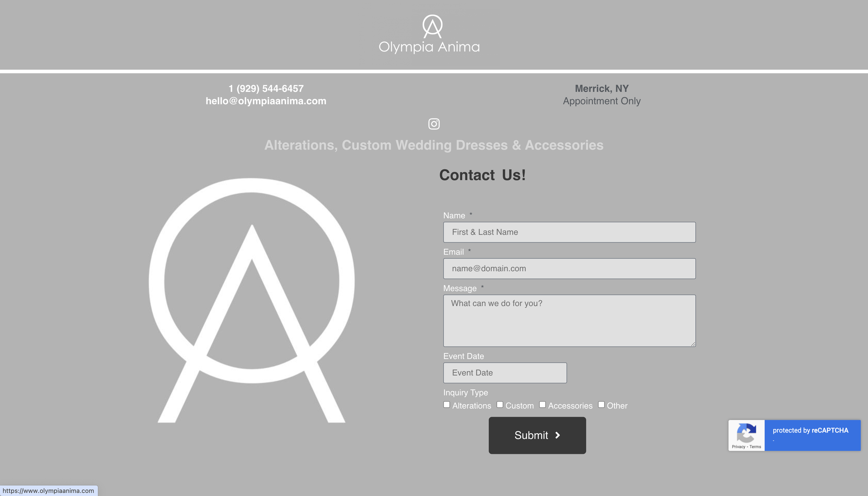
Task: Click the reCAPTCHA logo badge
Action: pyautogui.click(x=746, y=433)
